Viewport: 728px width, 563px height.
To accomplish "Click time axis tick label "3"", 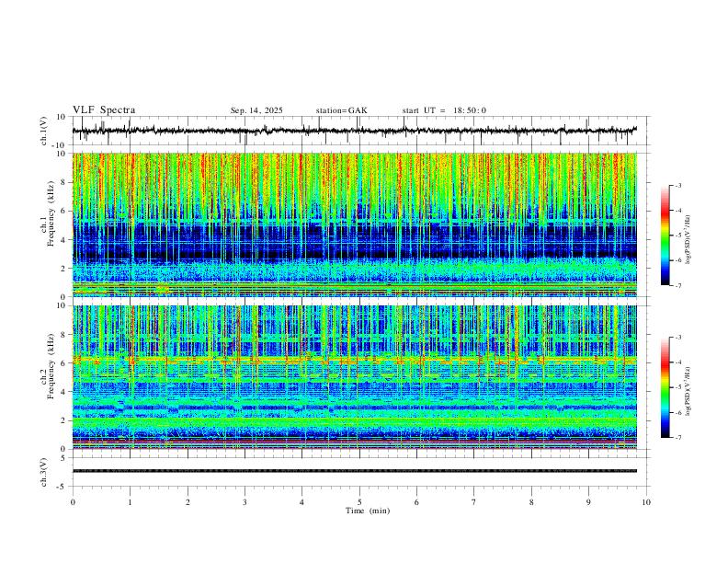I will click(245, 502).
